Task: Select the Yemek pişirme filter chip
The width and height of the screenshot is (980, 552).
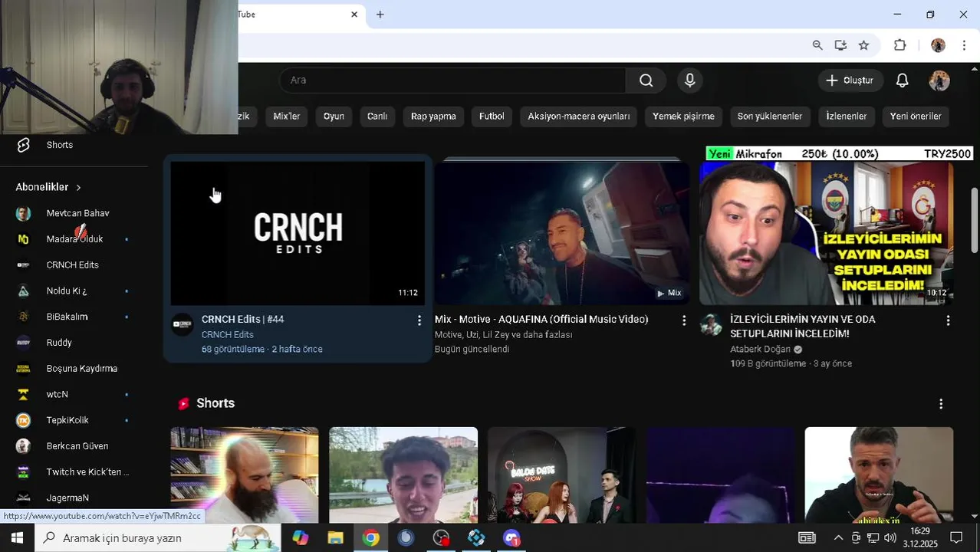Action: coord(683,117)
